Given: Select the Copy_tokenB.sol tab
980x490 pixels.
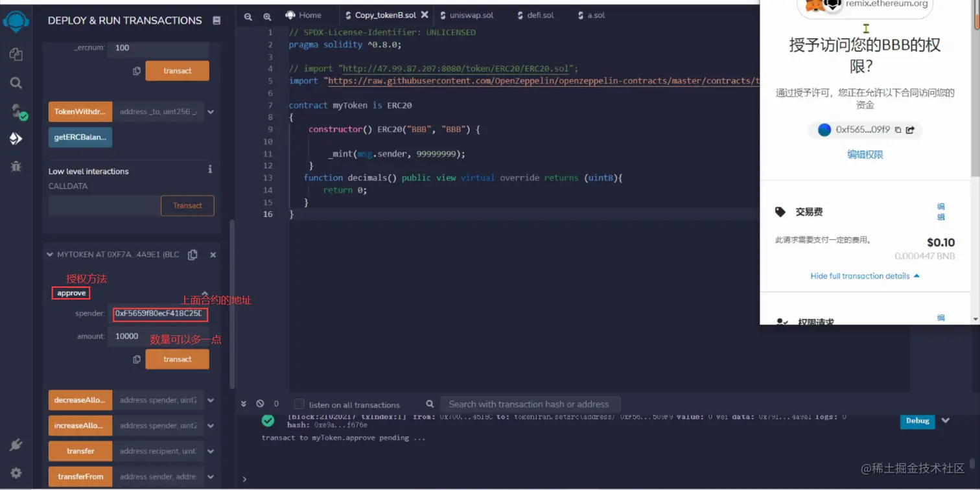Looking at the screenshot, I should click(385, 15).
